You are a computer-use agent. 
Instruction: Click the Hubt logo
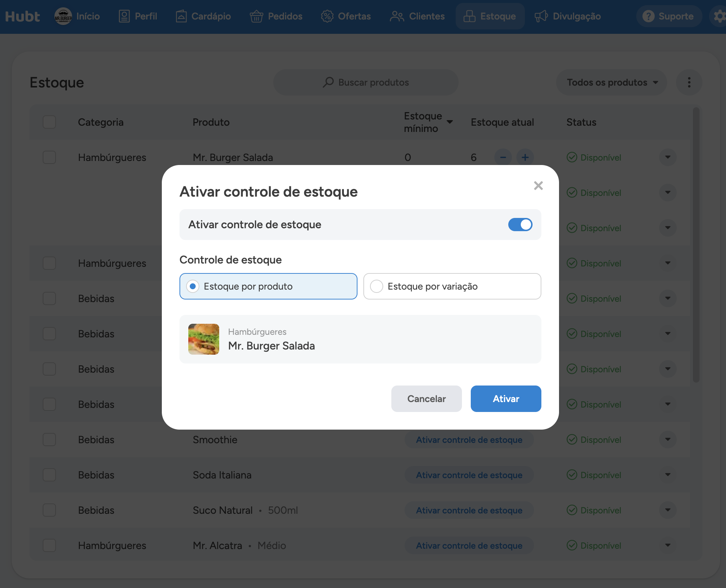click(x=22, y=17)
